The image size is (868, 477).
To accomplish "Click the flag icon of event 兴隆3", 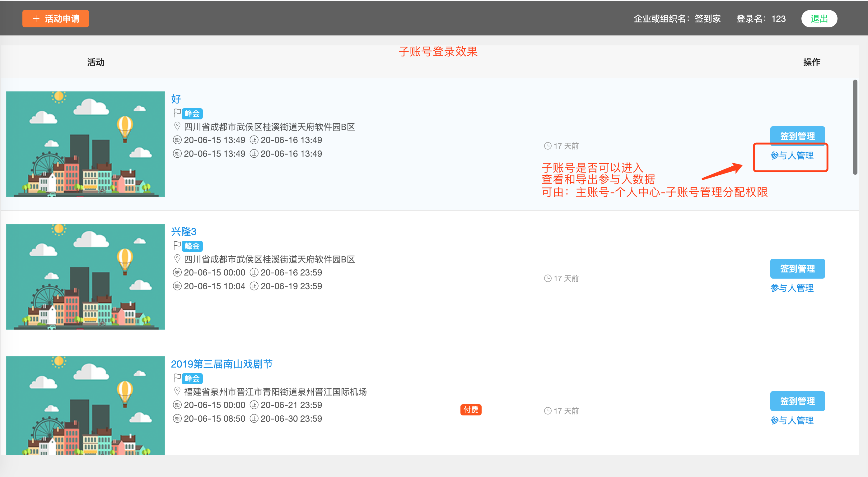I will point(177,245).
